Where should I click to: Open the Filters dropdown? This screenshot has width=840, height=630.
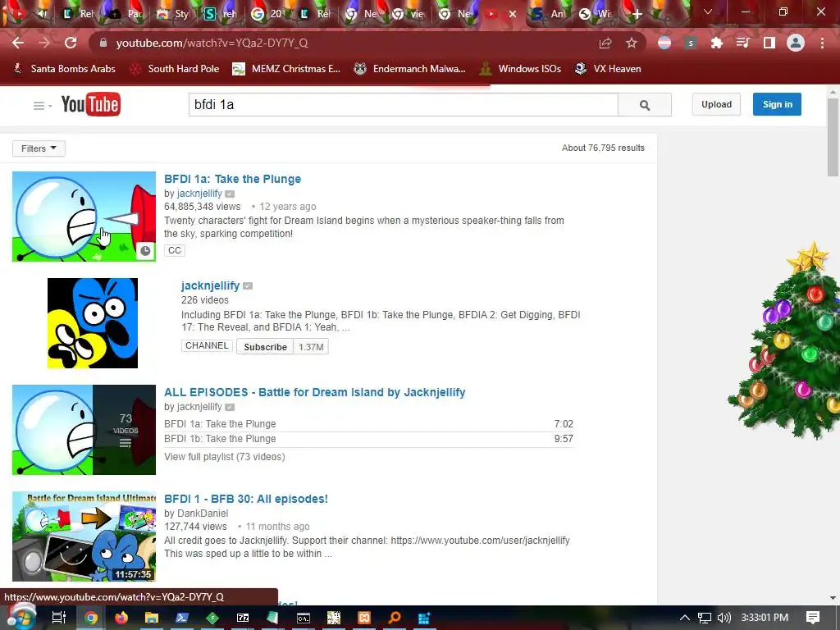[x=39, y=148]
